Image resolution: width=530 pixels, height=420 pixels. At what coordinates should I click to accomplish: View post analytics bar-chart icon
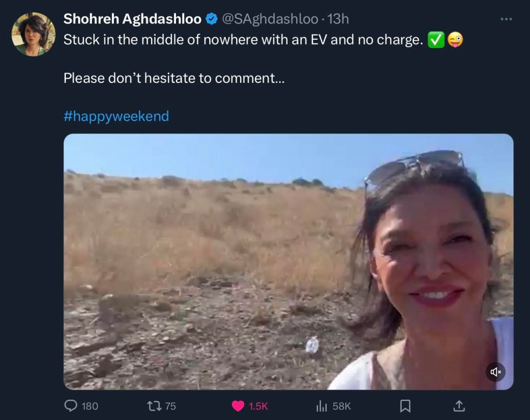point(321,406)
